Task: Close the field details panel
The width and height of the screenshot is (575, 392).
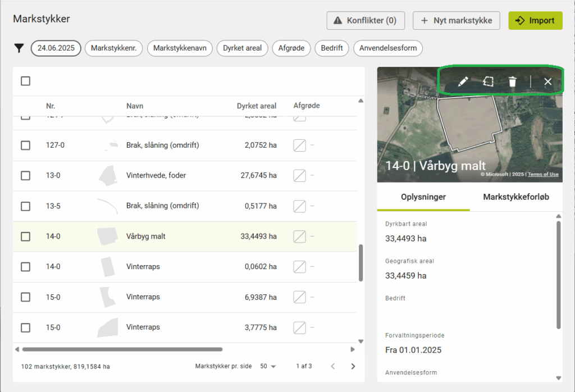Action: coord(548,82)
